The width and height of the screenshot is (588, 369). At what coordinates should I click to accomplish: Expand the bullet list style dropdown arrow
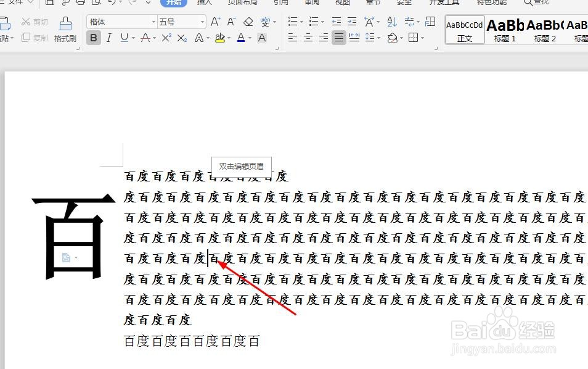click(301, 22)
